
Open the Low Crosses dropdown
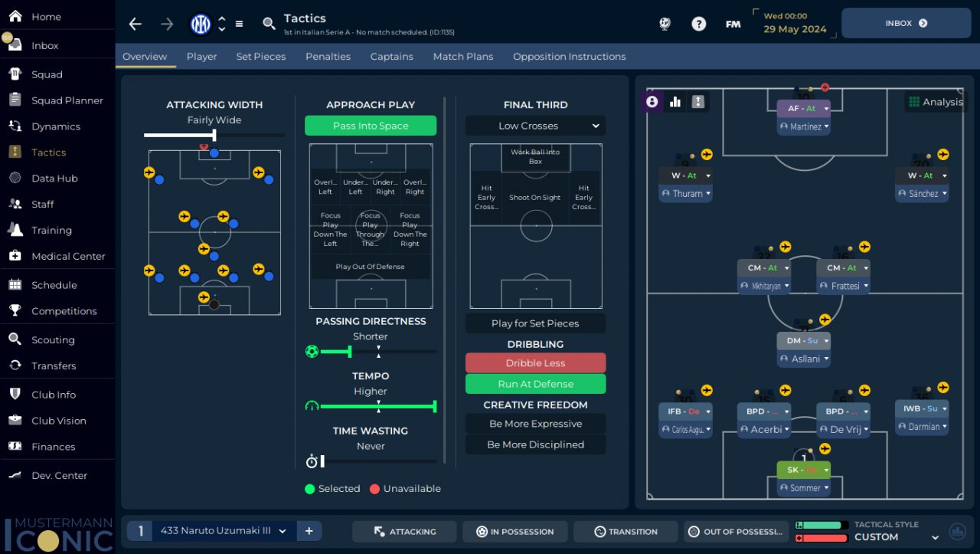[x=535, y=126]
